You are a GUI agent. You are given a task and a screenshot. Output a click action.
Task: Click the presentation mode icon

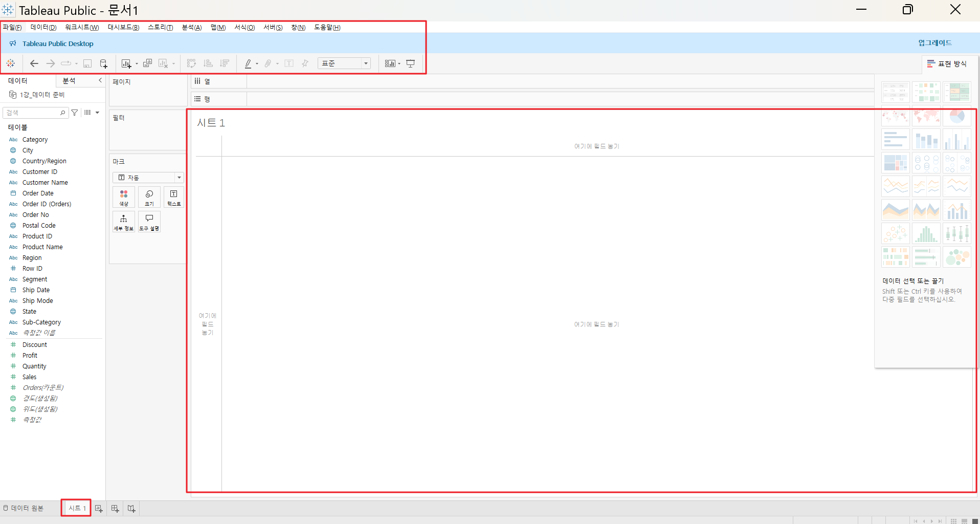(411, 63)
